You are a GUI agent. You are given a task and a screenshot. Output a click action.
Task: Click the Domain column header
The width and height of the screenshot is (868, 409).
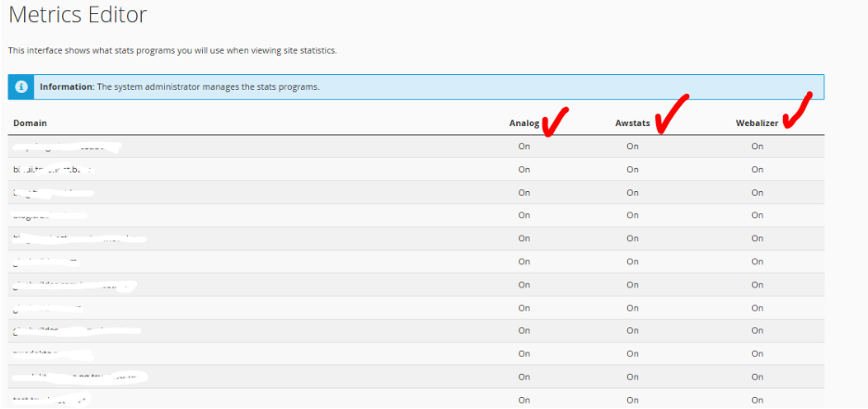(x=30, y=123)
